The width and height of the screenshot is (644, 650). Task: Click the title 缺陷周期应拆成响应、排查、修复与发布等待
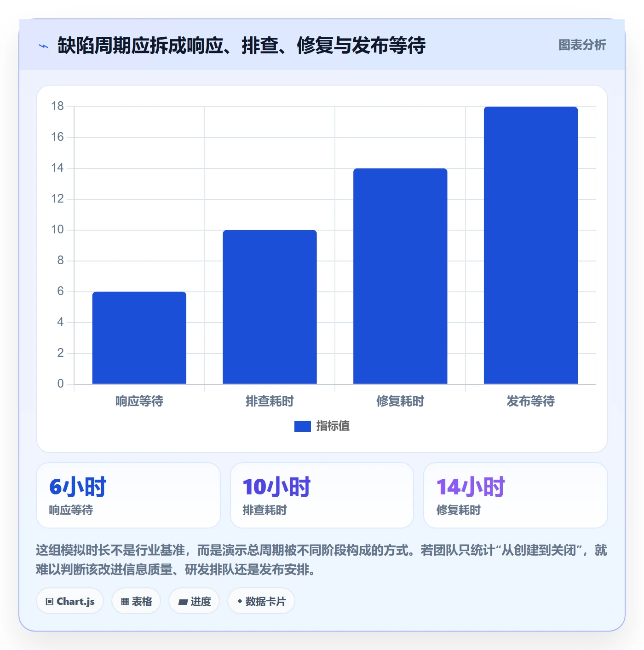pos(241,46)
